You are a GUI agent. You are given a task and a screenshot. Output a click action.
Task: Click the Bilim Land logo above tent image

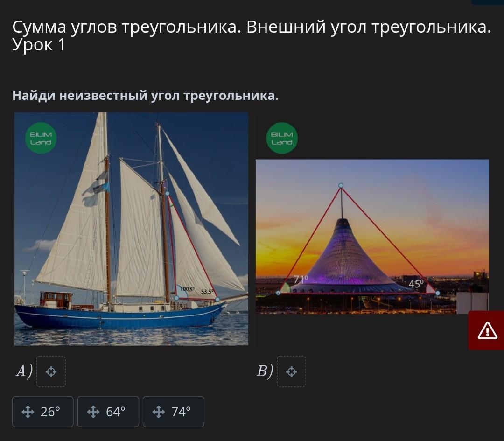[x=282, y=138]
